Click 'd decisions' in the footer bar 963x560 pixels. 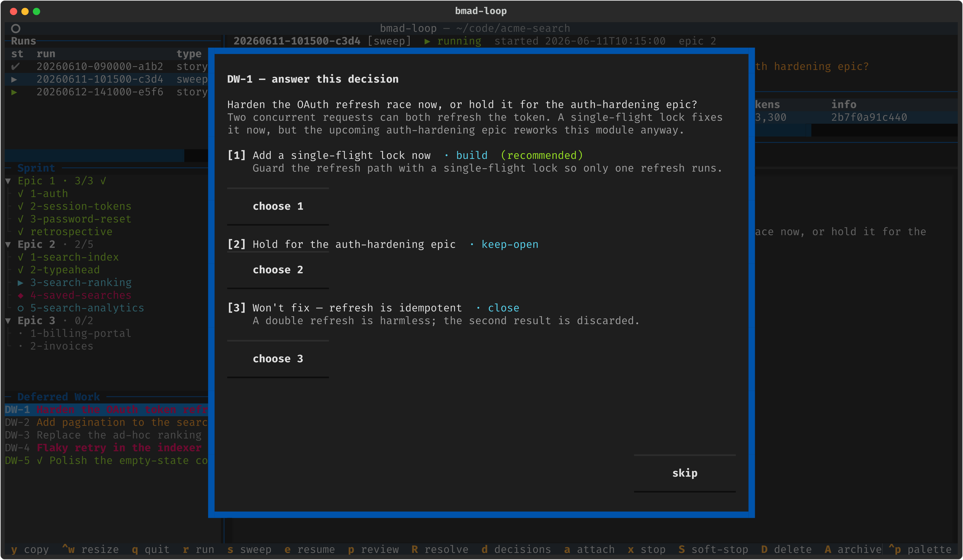(x=516, y=549)
